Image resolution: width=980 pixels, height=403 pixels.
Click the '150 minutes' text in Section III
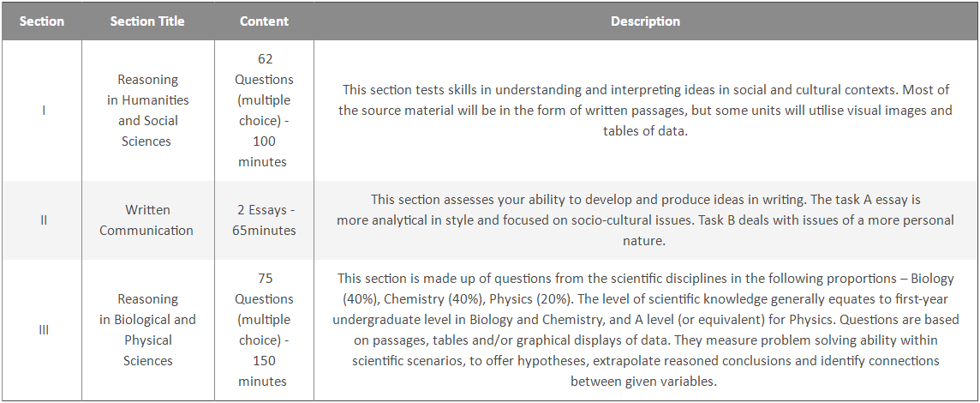[x=262, y=371]
